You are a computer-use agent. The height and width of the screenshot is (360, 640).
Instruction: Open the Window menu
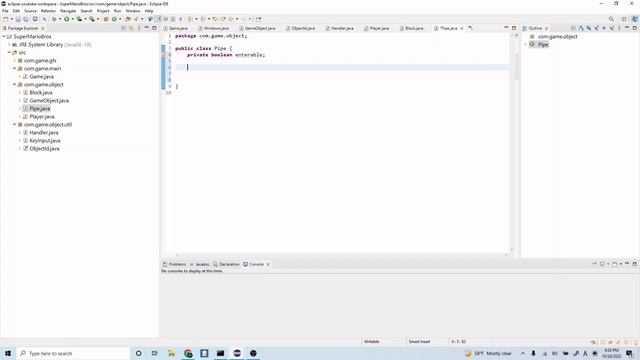(x=133, y=11)
